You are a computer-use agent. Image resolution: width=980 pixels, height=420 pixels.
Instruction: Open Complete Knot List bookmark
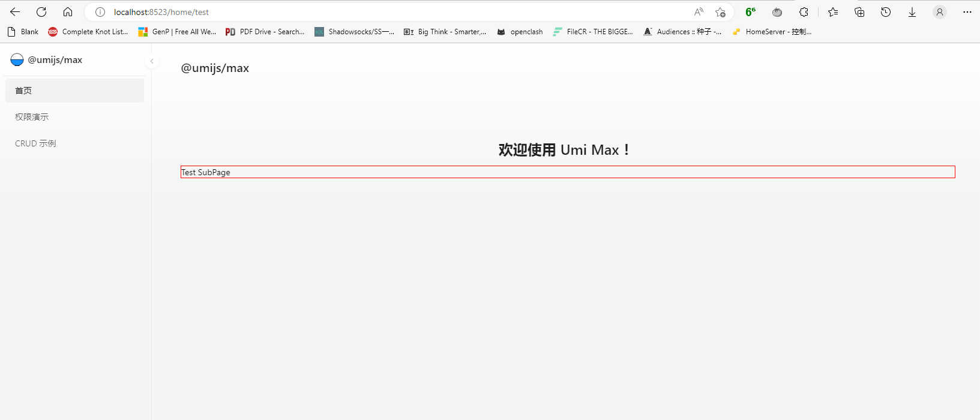(88, 32)
